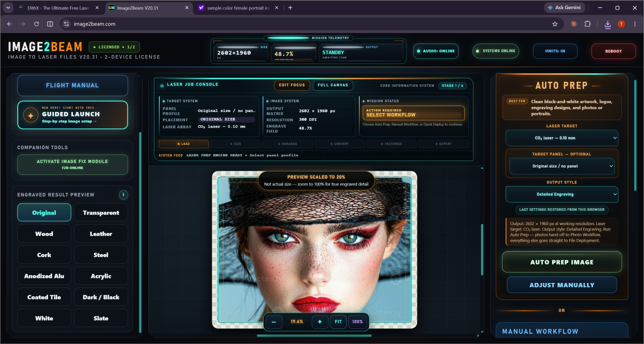Click the info icon beside Engraved Result Preview
The height and width of the screenshot is (344, 644).
coord(123,195)
